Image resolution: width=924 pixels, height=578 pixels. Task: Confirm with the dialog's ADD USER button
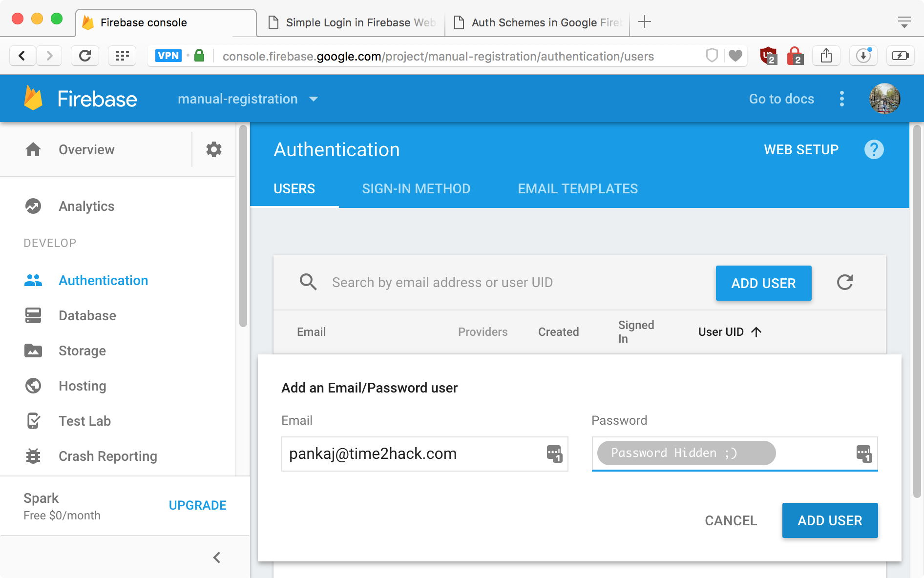[830, 520]
